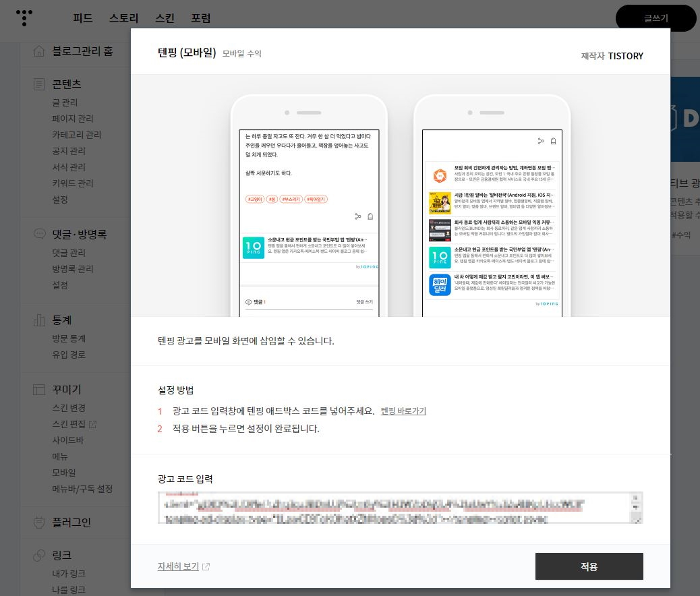The image size is (700, 596).
Task: Click the 적용 button
Action: pos(589,566)
